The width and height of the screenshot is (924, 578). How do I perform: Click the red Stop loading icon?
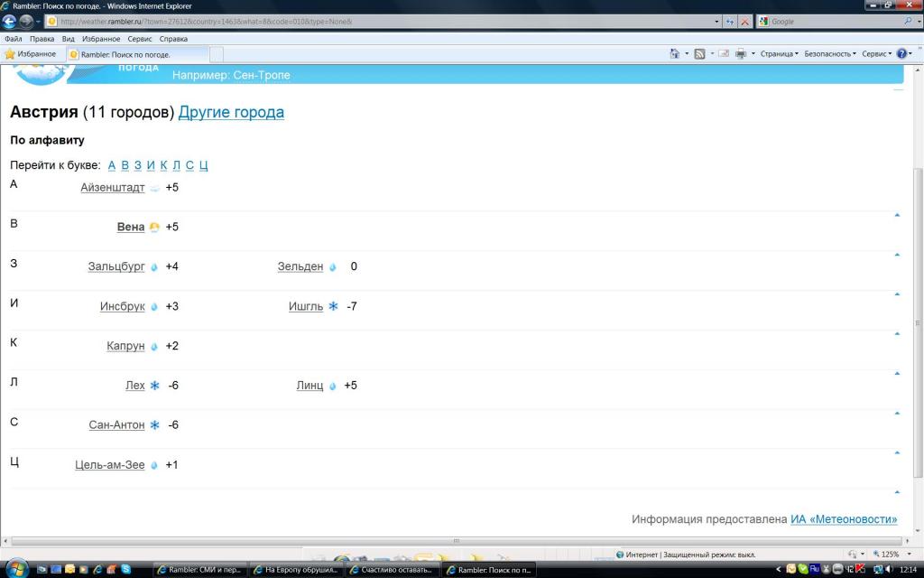[744, 22]
